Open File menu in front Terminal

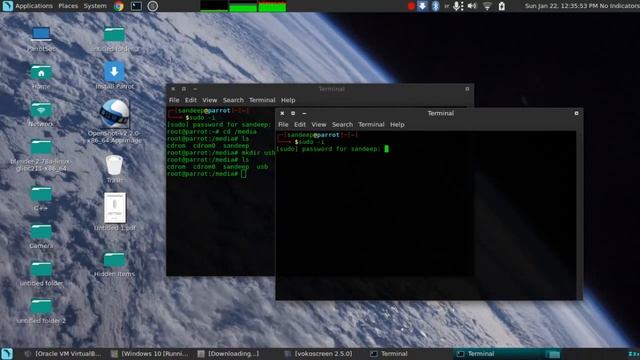[283, 124]
